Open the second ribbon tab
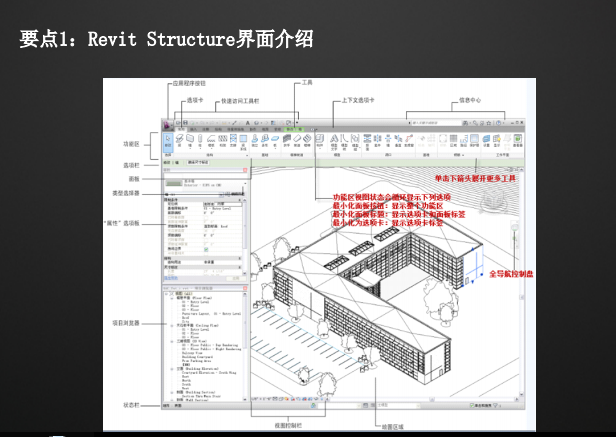616x437 pixels. [194, 130]
